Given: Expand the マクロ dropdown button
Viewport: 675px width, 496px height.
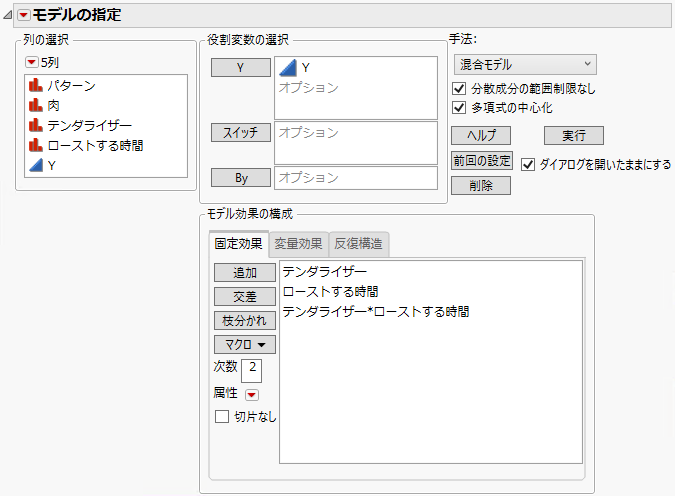Looking at the screenshot, I should [245, 345].
